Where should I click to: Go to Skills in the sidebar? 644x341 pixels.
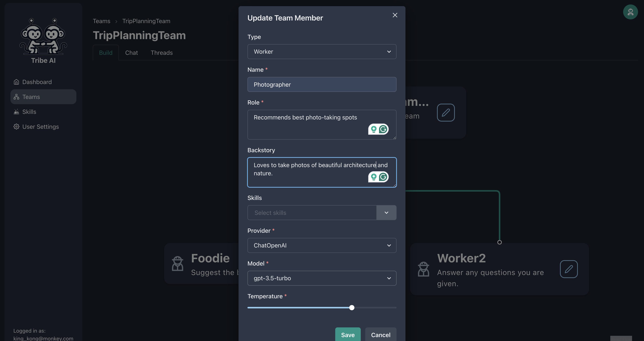[29, 112]
